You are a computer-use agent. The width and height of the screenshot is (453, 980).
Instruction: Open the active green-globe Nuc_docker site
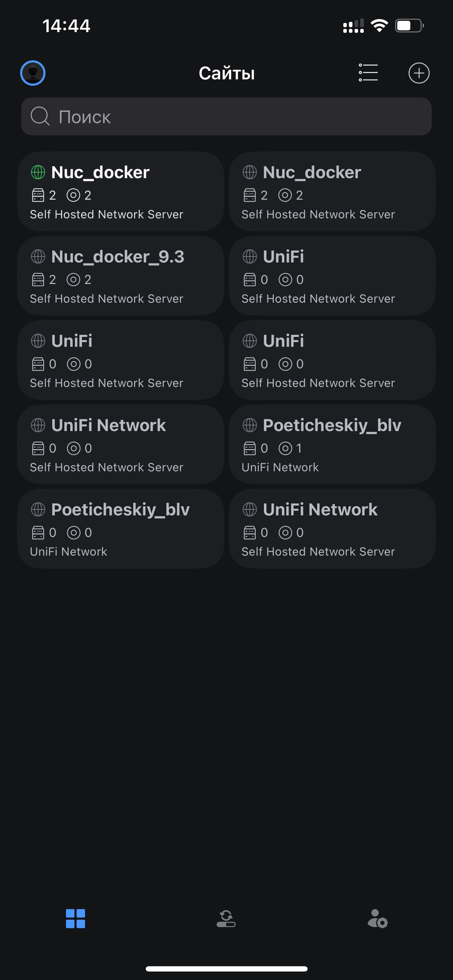[x=120, y=191]
